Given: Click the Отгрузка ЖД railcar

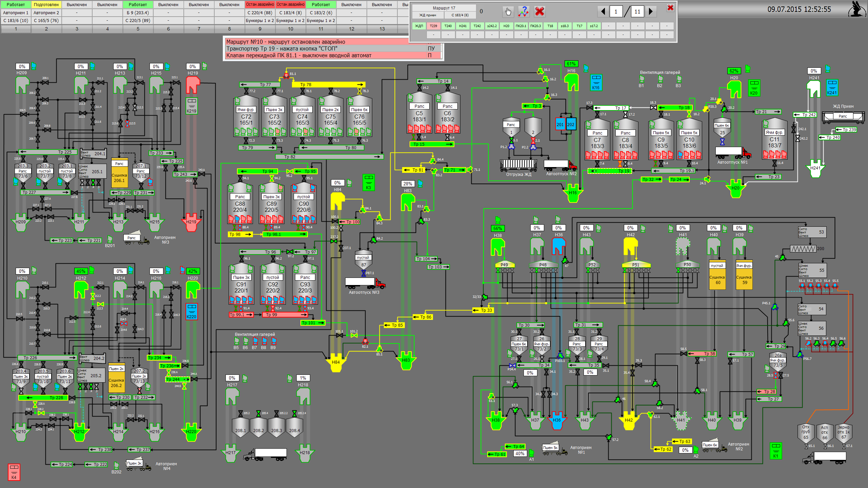Looking at the screenshot, I should 518,165.
